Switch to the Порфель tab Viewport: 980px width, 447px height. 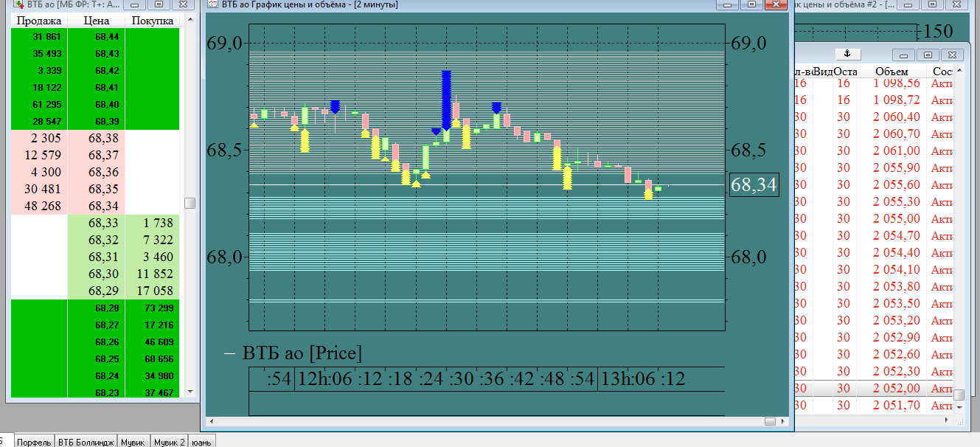34,442
